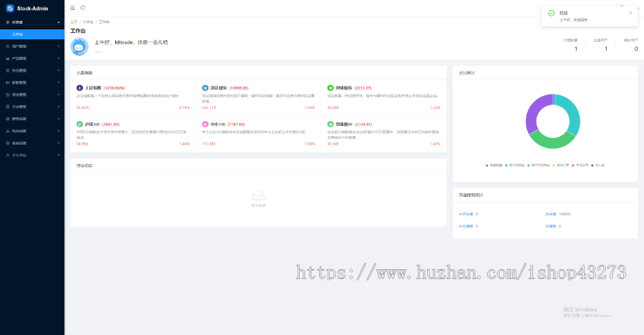
Task: Click the 个人中心 person icon
Action: [8, 155]
